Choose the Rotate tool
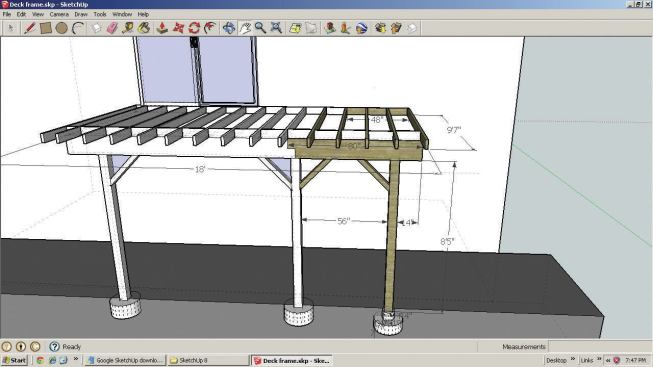The image size is (653, 367). [194, 28]
